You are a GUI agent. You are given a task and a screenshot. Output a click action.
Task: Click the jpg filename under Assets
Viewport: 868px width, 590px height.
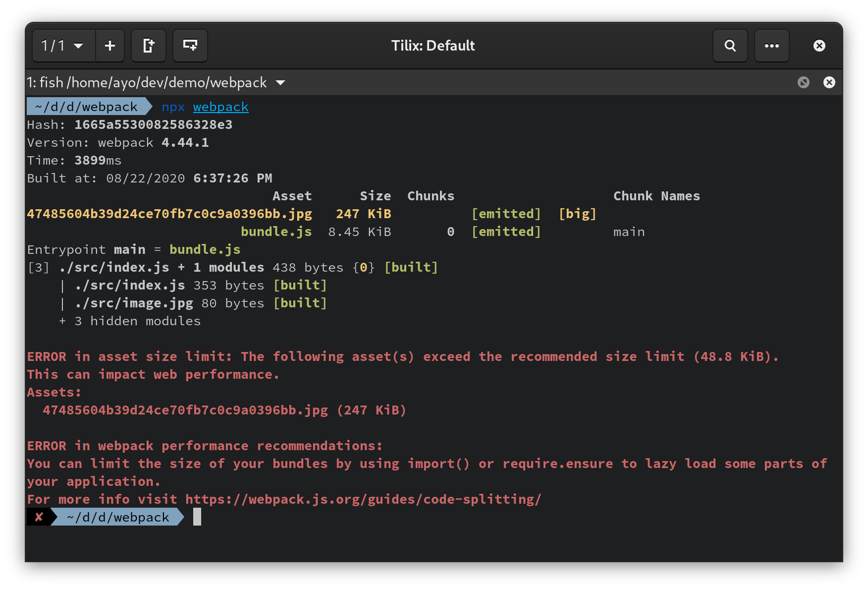click(x=185, y=411)
